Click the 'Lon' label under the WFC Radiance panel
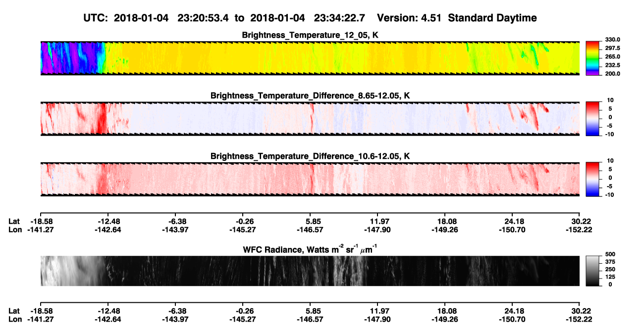 pos(15,319)
